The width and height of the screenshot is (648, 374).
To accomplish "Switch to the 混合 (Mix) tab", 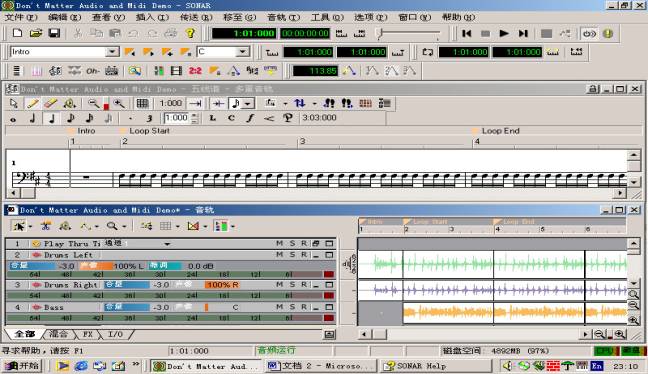I will point(59,334).
